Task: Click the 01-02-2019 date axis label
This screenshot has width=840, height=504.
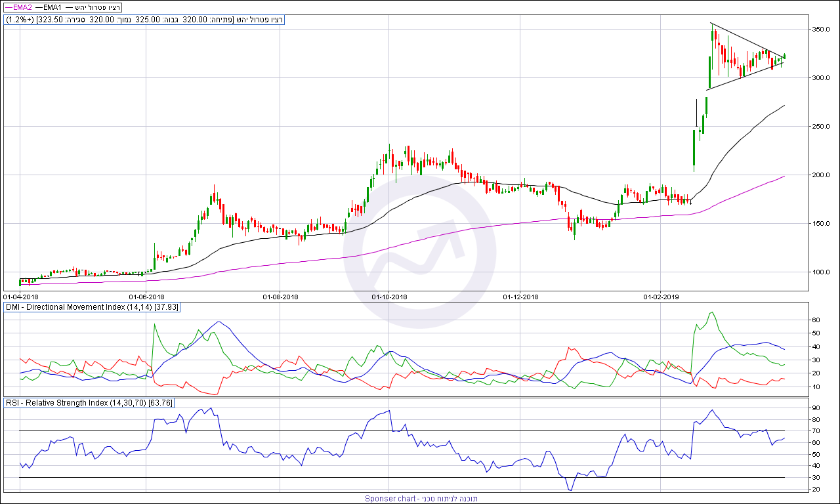Action: 661,297
